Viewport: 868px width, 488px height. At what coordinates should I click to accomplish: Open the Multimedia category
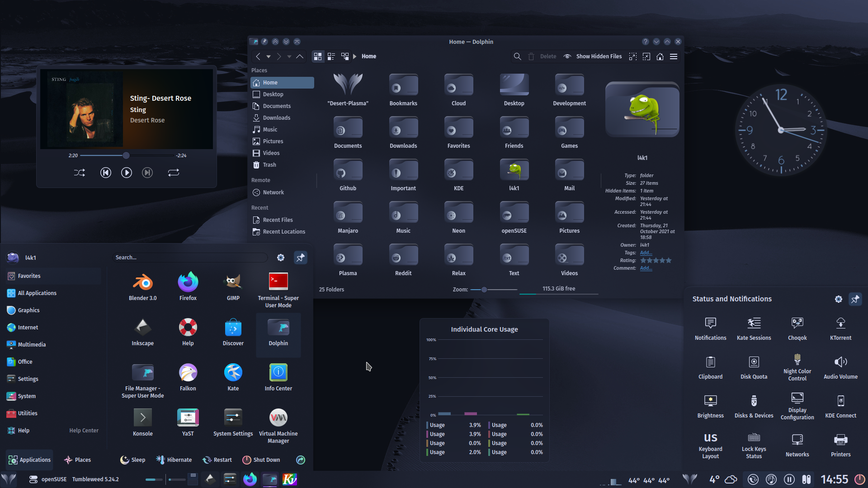coord(53,345)
